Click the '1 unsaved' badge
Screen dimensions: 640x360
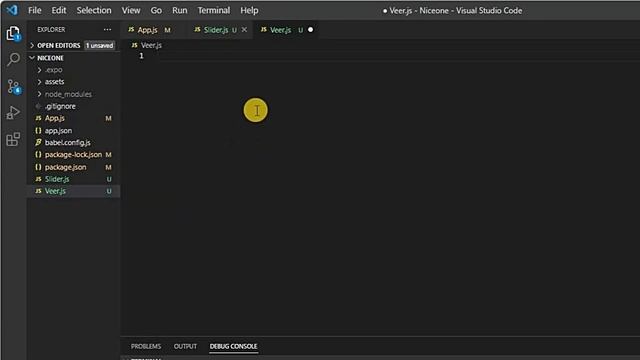click(100, 45)
